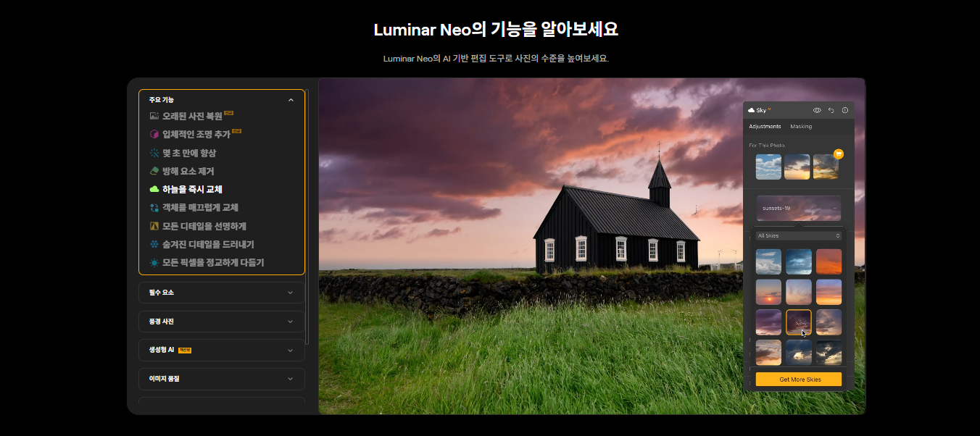980x436 pixels.
Task: Click the photo icon beside 오래된 사진 복원
Action: pos(154,116)
